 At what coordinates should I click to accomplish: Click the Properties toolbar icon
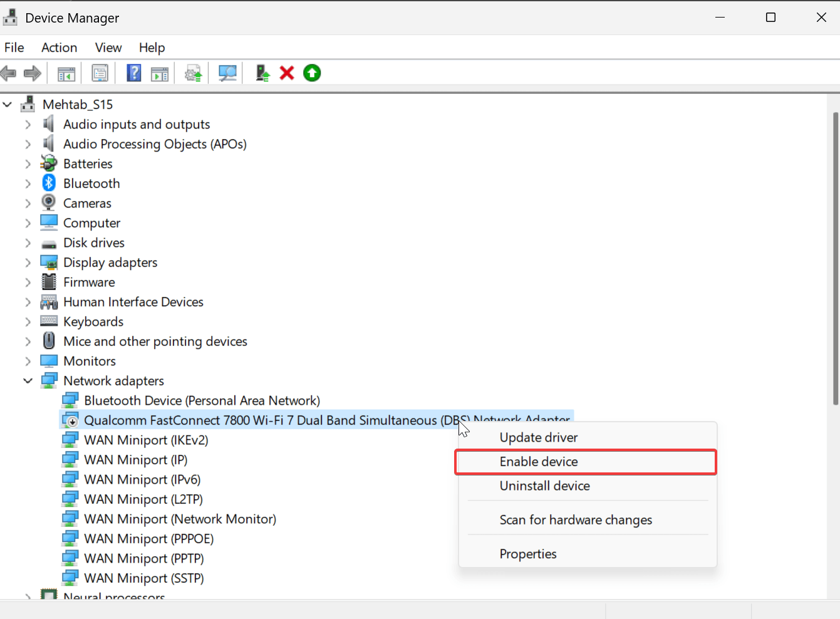(100, 73)
